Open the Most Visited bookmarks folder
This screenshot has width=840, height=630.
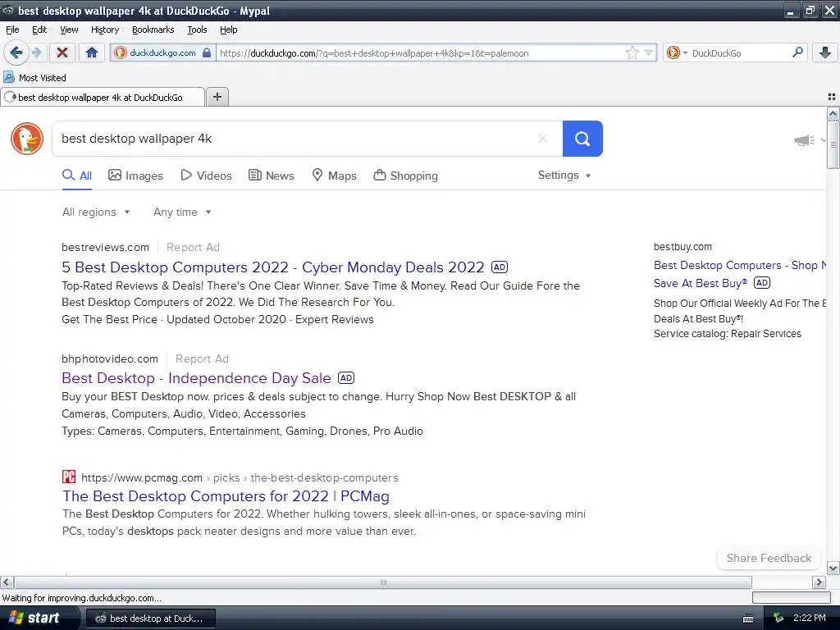coord(34,78)
